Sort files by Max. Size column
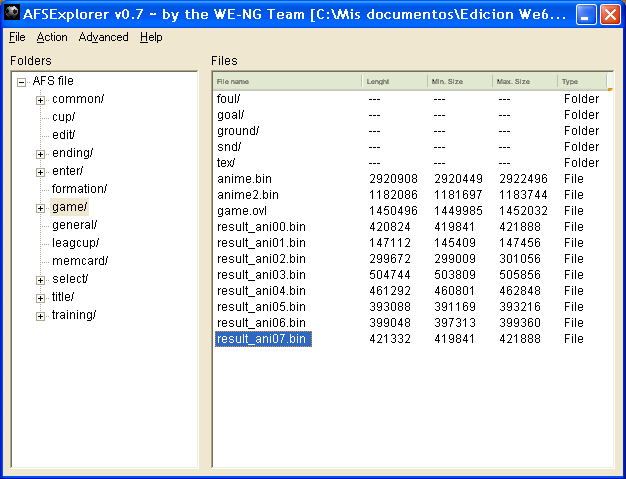Screen dimensions: 626x479 [x=525, y=81]
